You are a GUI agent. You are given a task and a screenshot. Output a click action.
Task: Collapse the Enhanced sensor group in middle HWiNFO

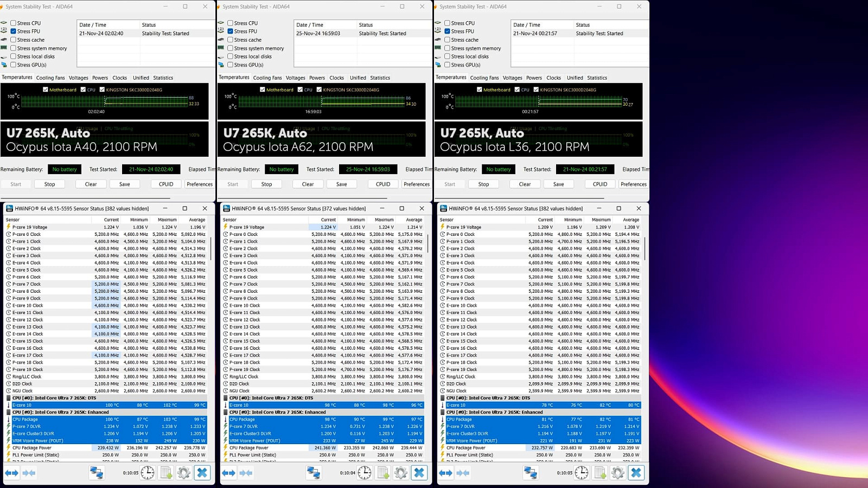pos(226,412)
